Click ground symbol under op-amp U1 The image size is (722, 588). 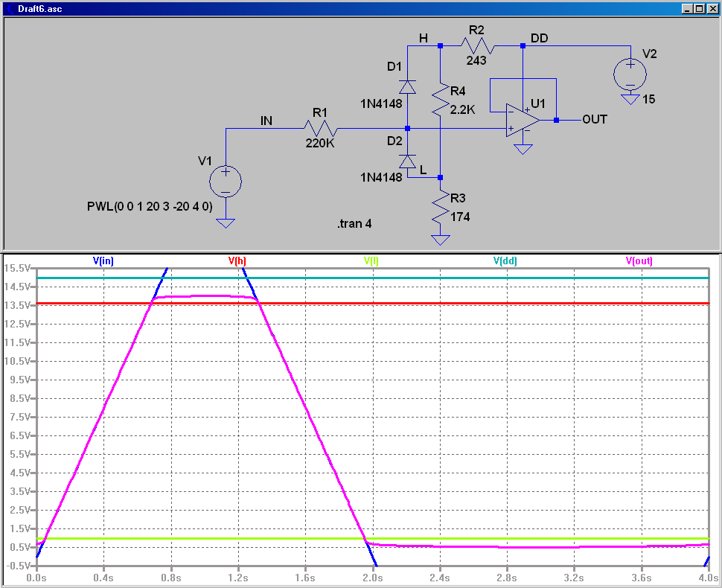point(523,149)
